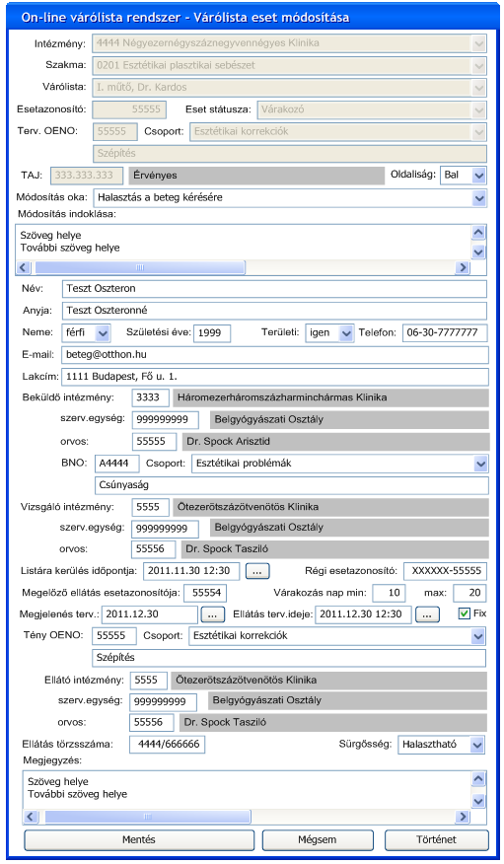This screenshot has height=864, width=504.
Task: Click inside the Megjegyzés text area
Action: (x=247, y=788)
